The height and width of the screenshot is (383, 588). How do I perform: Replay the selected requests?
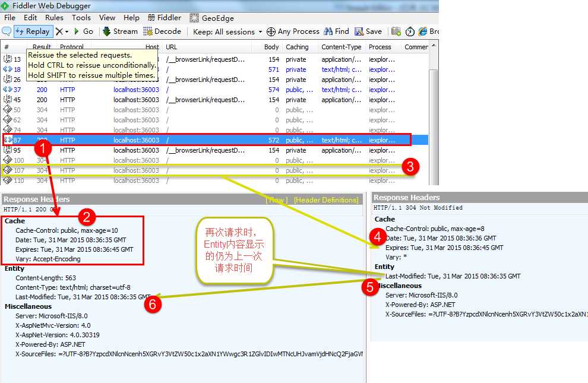[x=32, y=31]
